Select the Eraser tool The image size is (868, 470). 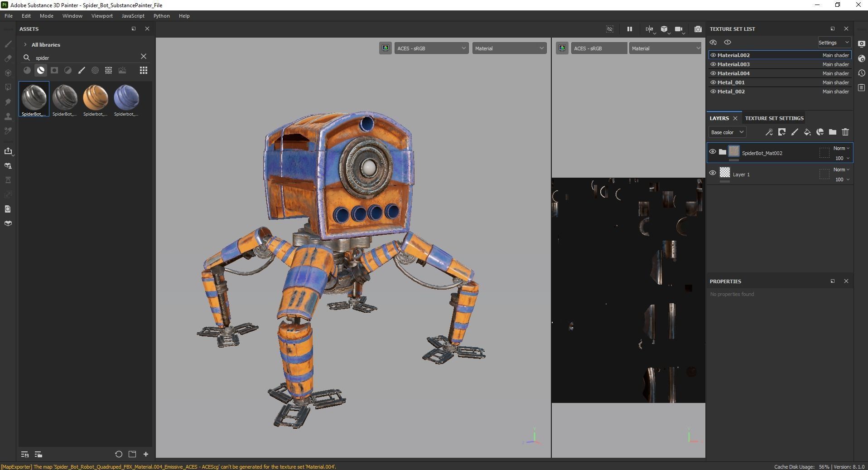click(x=8, y=58)
